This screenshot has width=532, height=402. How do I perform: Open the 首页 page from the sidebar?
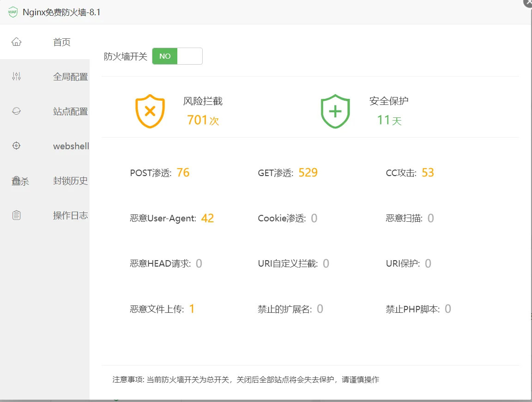pos(61,42)
